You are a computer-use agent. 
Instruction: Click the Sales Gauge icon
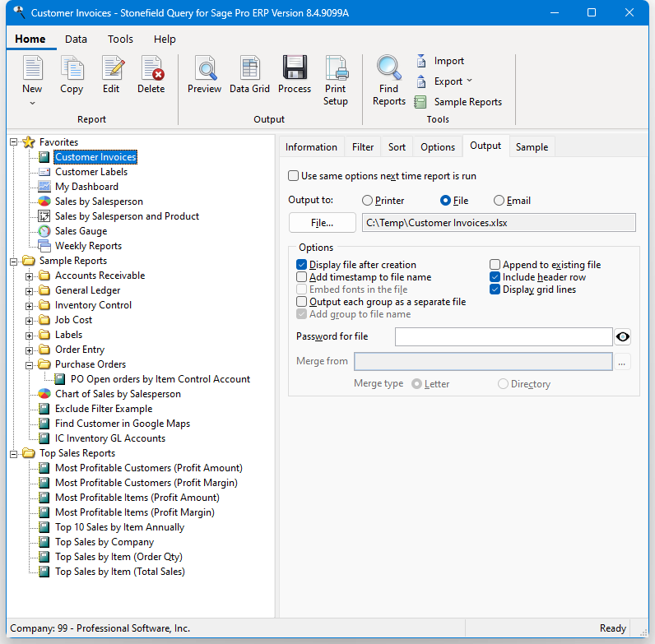[44, 231]
